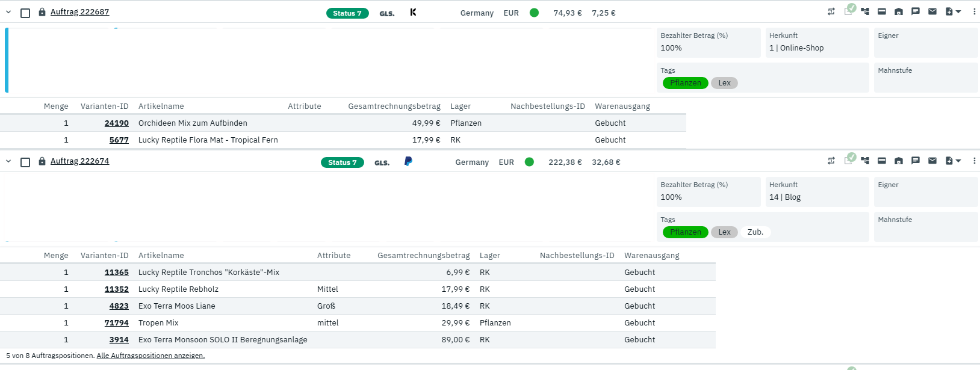The height and width of the screenshot is (370, 980).
Task: Open three-dot more menu for Auftrag 222674
Action: [x=974, y=161]
